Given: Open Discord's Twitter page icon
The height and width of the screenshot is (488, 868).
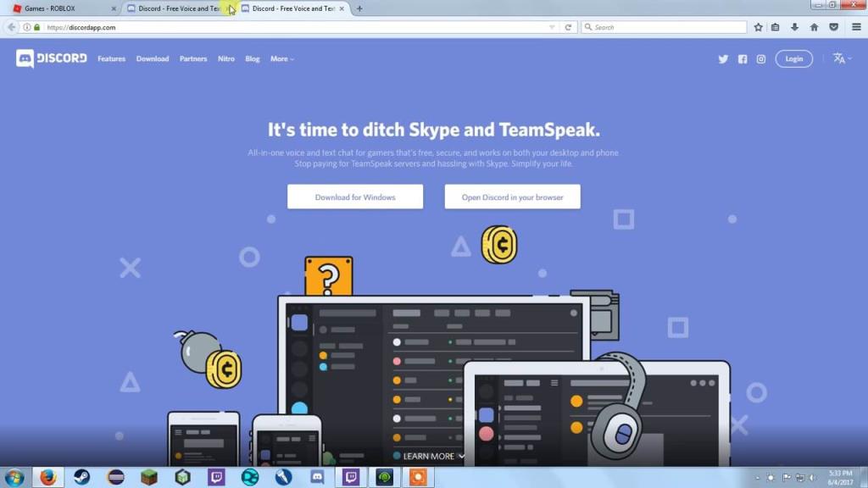Looking at the screenshot, I should [x=723, y=59].
